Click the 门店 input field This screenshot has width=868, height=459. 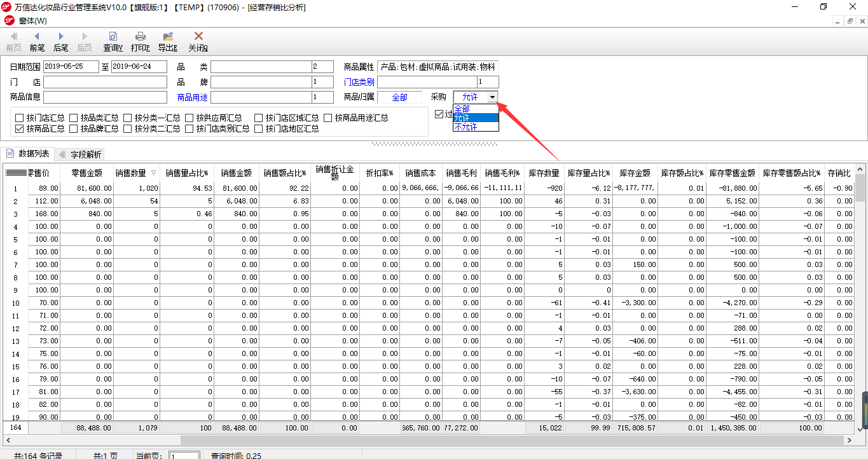[x=105, y=82]
